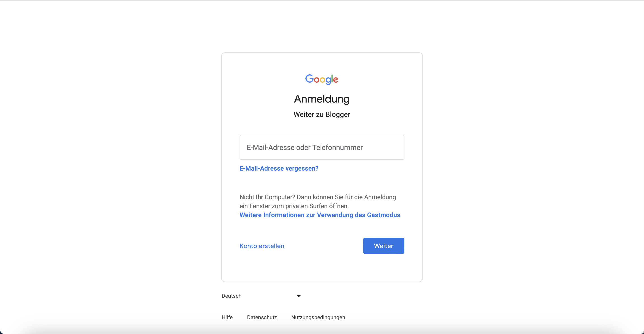Open the Nutzungsbedingungen footer link
Screen dimensions: 644x334
coord(318,317)
